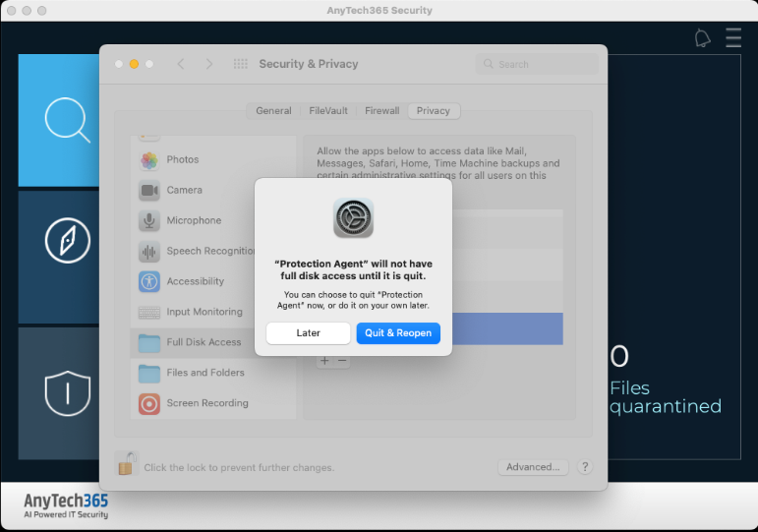Click the Speech Recognition waveform icon

pos(149,252)
